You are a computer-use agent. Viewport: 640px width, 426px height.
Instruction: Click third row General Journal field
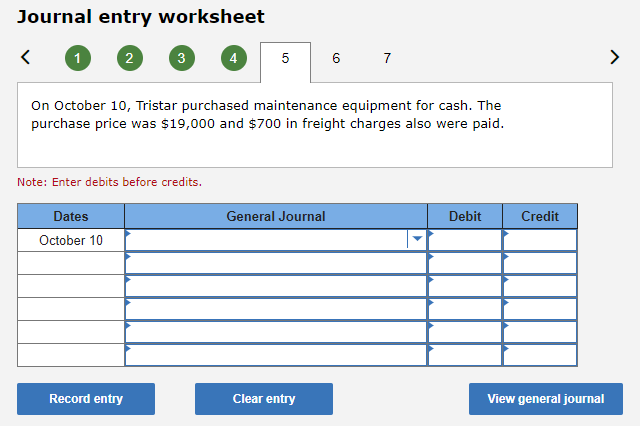click(276, 286)
